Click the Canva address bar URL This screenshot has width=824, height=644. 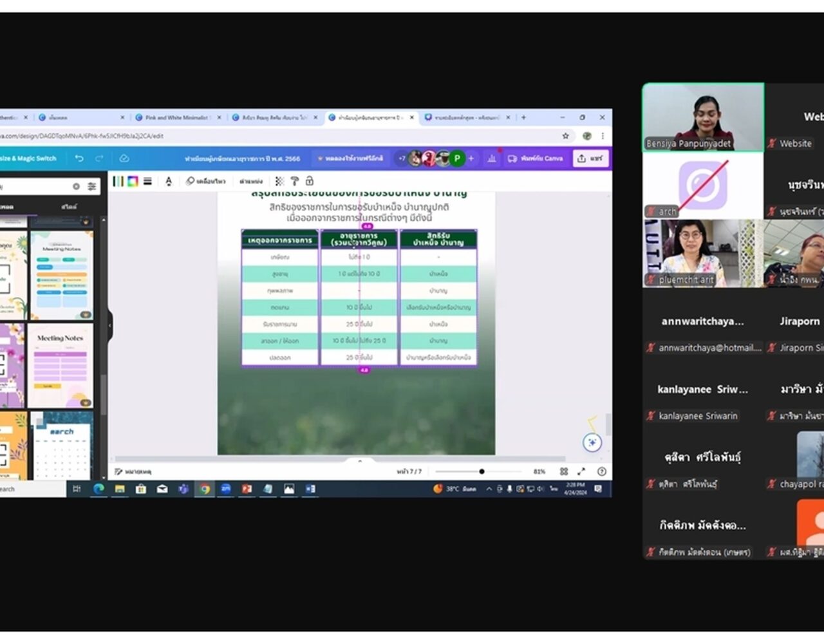(82, 136)
